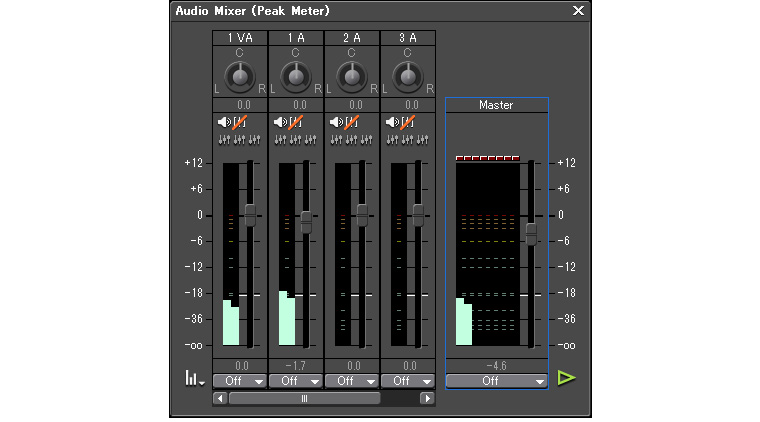Open the 3 A Off mode dropdown
This screenshot has height=422, width=760.
[x=408, y=381]
